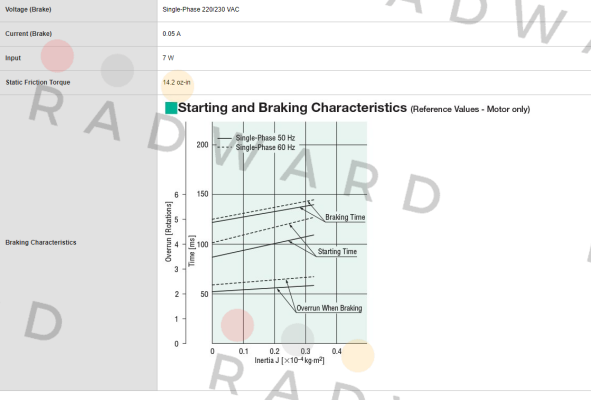Click the Braking Characteristics row label
The width and height of the screenshot is (591, 400).
click(x=41, y=242)
